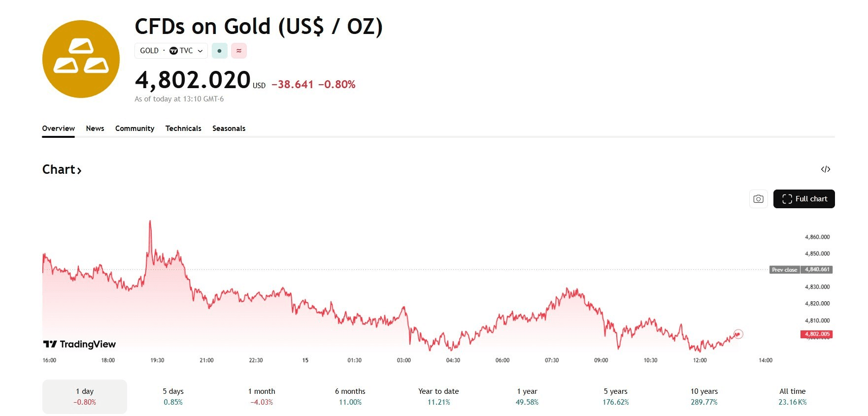868x416 pixels.
Task: Switch to the News tab
Action: click(95, 128)
